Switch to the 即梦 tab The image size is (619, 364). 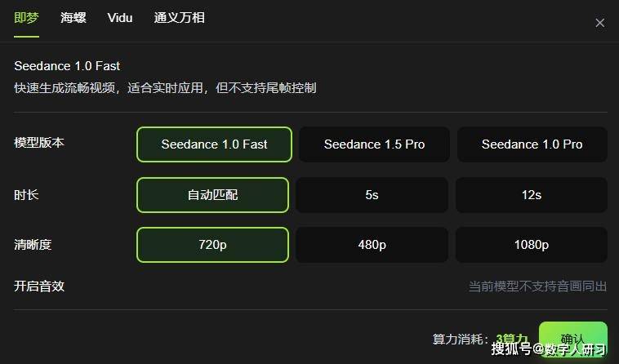26,18
